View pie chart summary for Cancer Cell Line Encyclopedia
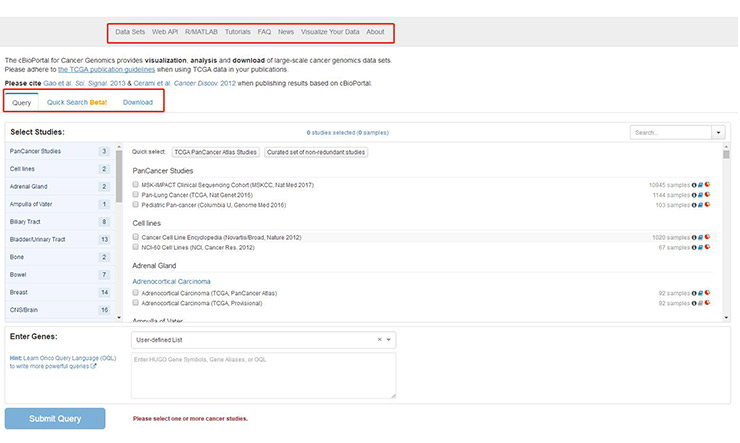The width and height of the screenshot is (740, 443). pos(707,237)
